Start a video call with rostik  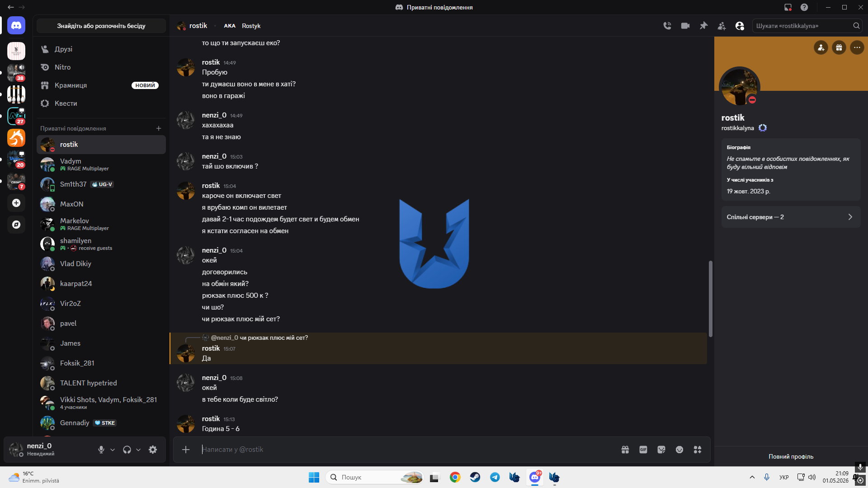coord(685,26)
